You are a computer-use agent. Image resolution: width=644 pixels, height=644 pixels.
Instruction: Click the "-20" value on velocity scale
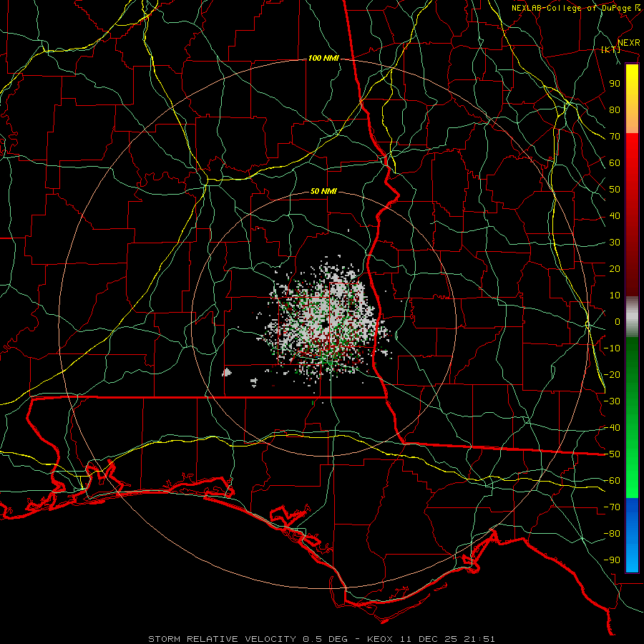(612, 374)
